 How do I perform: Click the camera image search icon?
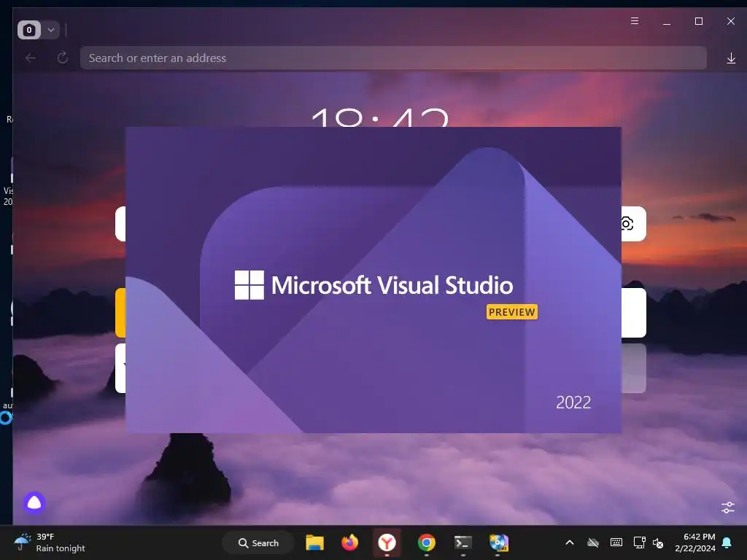627,223
